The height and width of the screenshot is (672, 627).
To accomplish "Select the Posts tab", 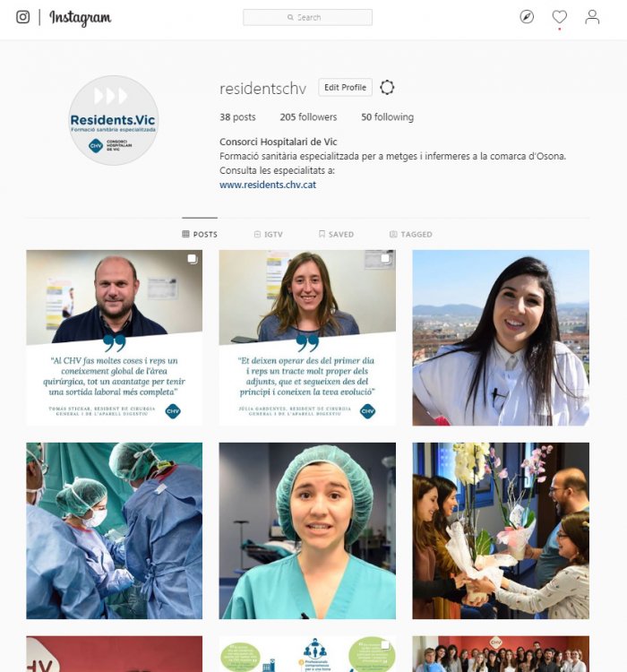I will coord(200,235).
